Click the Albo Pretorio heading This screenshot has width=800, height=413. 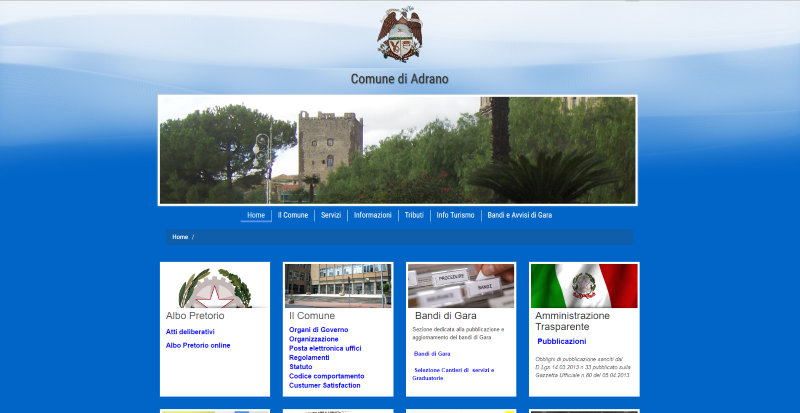pos(195,316)
